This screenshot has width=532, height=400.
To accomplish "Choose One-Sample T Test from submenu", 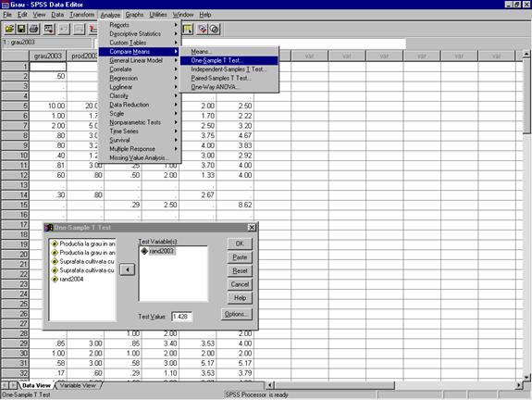I will click(x=229, y=60).
